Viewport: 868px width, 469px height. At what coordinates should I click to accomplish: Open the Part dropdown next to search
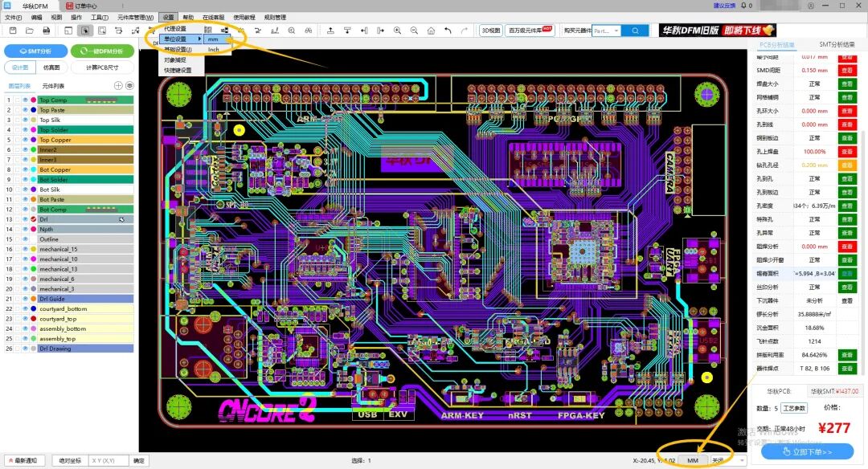click(606, 31)
